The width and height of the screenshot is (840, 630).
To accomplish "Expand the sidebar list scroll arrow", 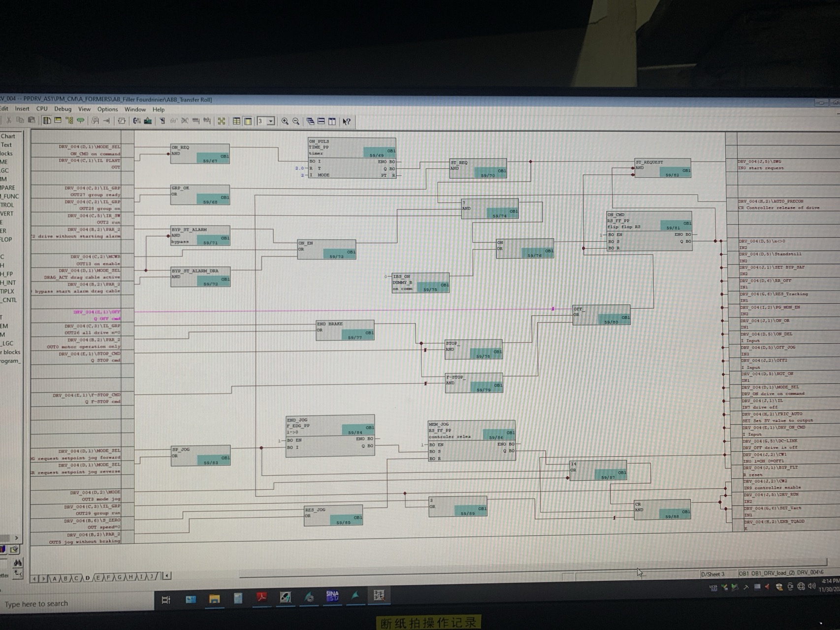I will click(x=16, y=537).
